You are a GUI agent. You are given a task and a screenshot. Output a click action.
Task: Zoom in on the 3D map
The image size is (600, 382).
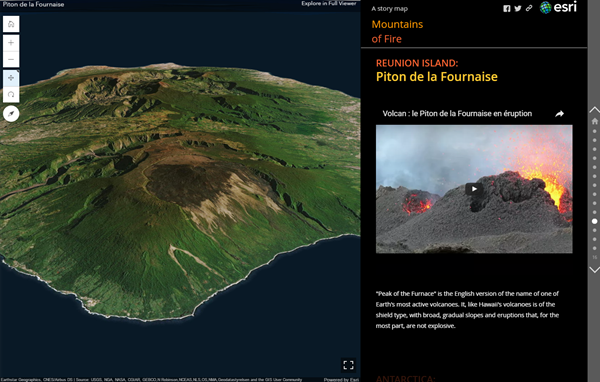11,43
